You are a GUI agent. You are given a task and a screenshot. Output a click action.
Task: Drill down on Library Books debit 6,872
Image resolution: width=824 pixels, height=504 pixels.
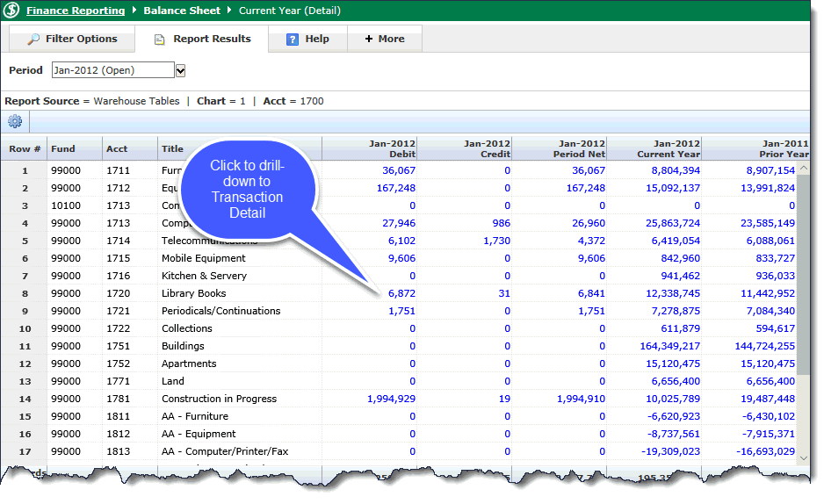(401, 293)
